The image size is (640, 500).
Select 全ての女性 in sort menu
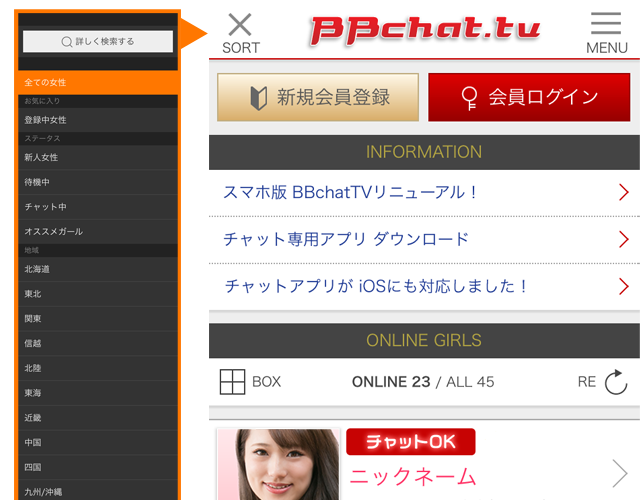coord(98,82)
